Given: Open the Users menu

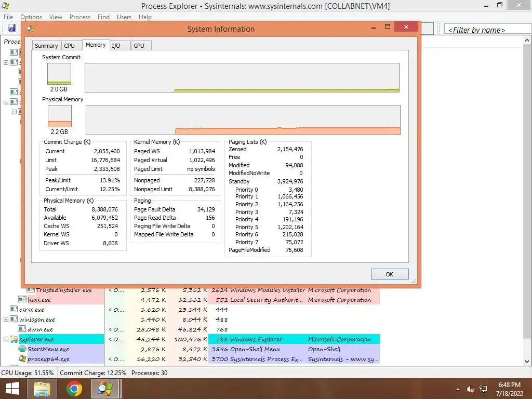Looking at the screenshot, I should (x=124, y=17).
